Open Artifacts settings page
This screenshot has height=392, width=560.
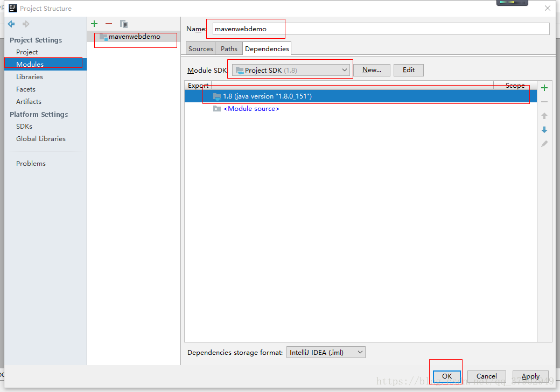point(29,102)
